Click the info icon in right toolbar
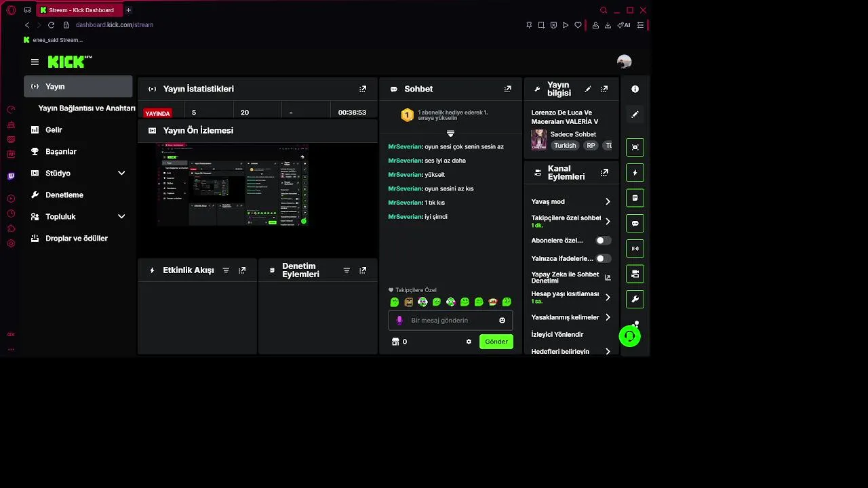Viewport: 868px width, 488px height. [635, 89]
